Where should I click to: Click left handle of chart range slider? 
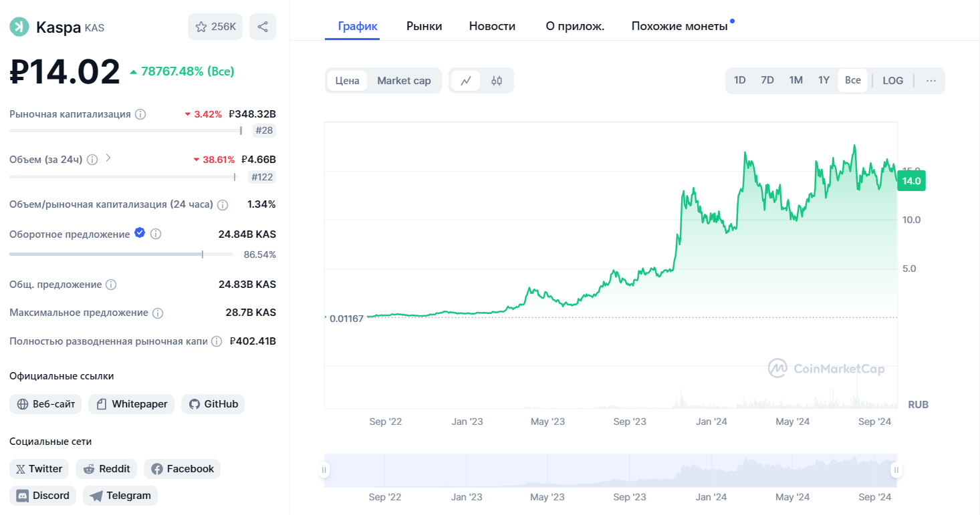click(324, 470)
